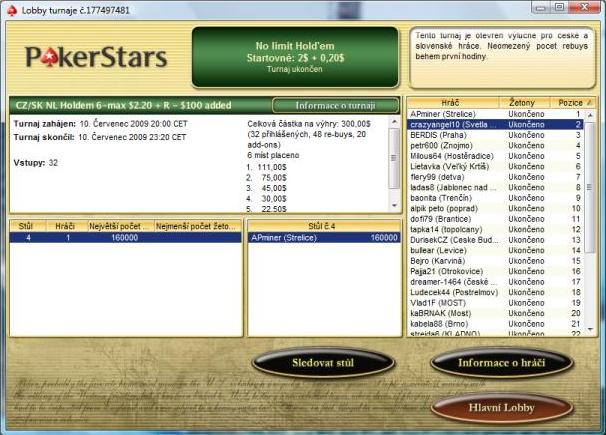Click first place prize 111,00$
The width and height of the screenshot is (606, 435).
click(x=272, y=167)
